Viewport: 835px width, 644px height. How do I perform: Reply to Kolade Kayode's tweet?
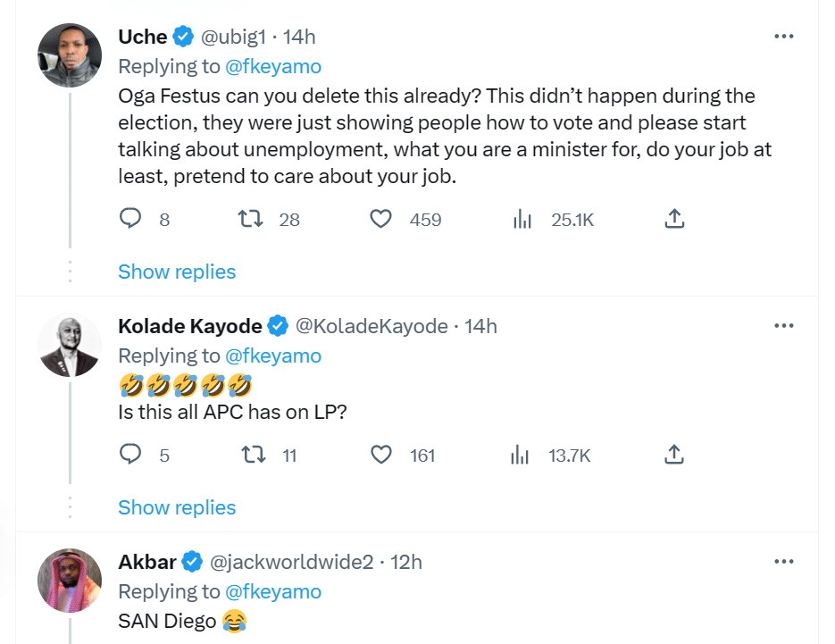(131, 455)
